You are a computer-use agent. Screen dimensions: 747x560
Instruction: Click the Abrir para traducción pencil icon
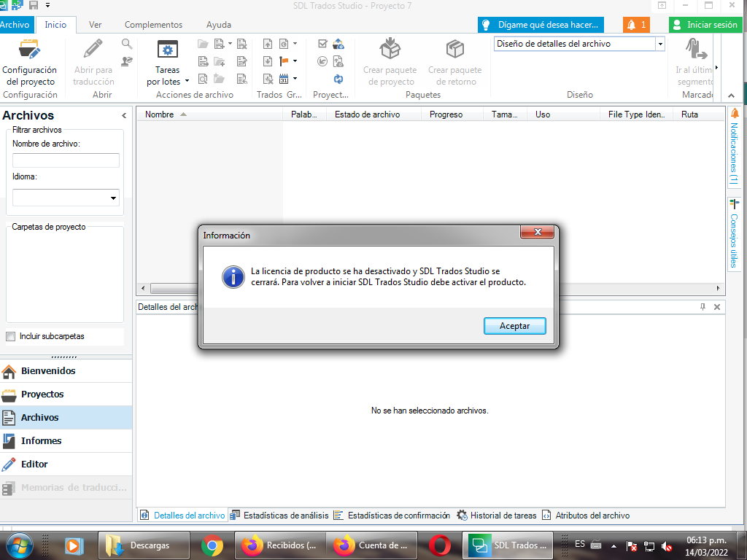click(x=93, y=49)
